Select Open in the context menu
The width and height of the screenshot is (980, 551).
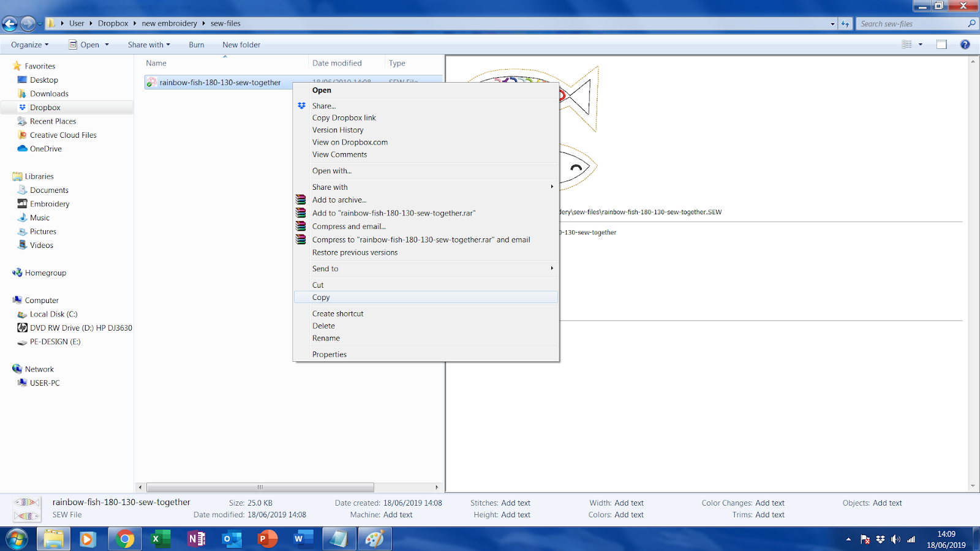tap(426, 90)
